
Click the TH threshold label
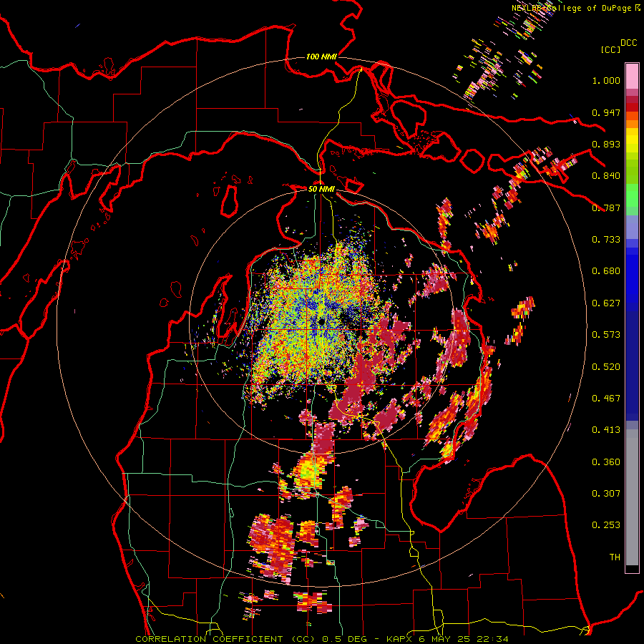(615, 557)
